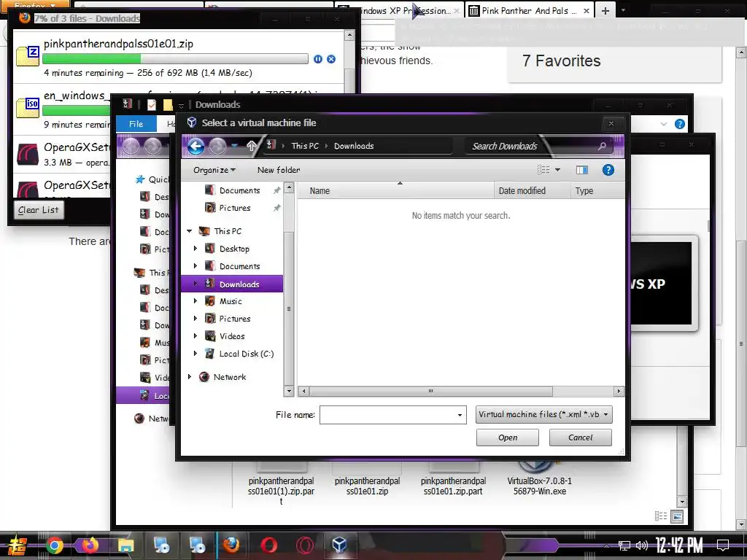Click the Back arrow in the file dialog
Screen dimensions: 747x560
[x=196, y=146]
